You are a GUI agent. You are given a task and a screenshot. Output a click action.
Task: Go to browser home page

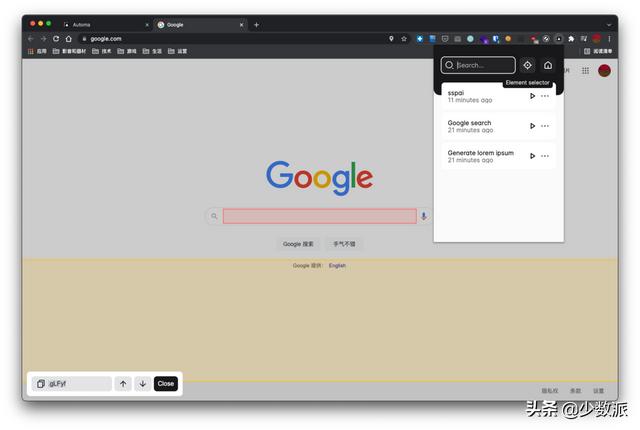69,39
